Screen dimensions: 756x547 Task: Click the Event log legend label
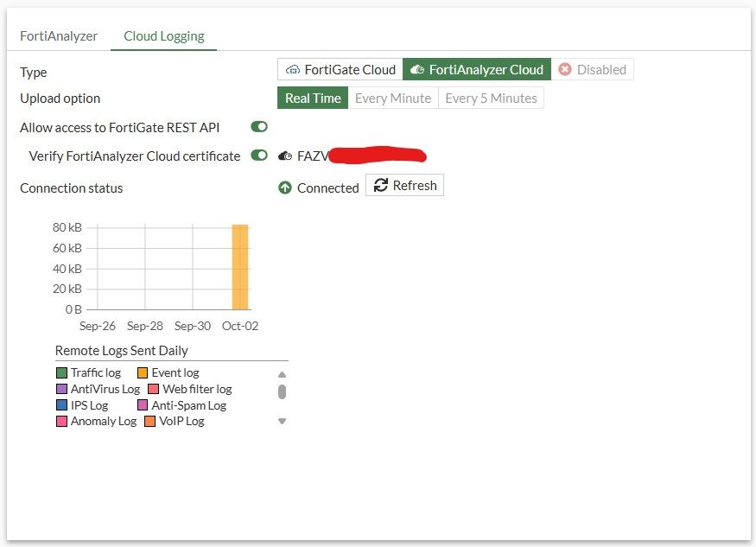[x=175, y=372]
